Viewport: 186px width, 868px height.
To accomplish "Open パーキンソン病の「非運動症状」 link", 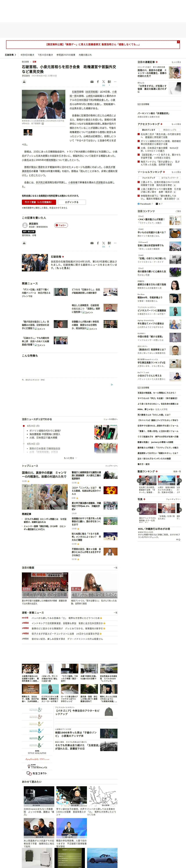I will coord(154,114).
